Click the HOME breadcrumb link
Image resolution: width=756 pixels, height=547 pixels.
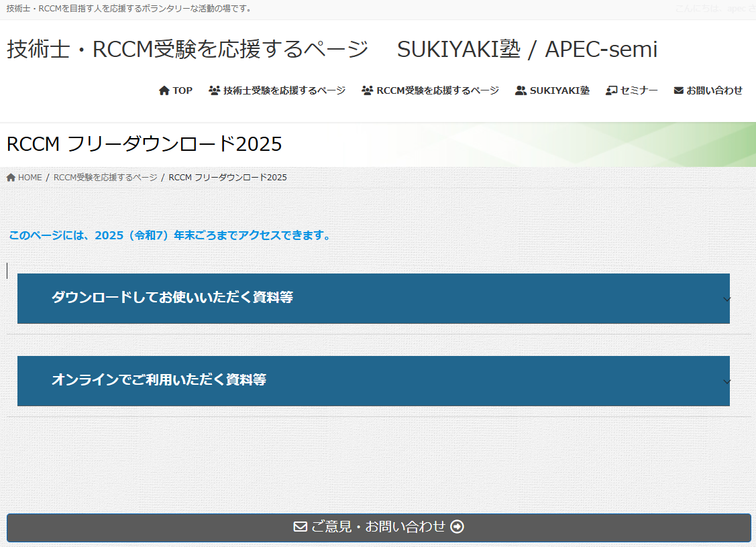29,177
